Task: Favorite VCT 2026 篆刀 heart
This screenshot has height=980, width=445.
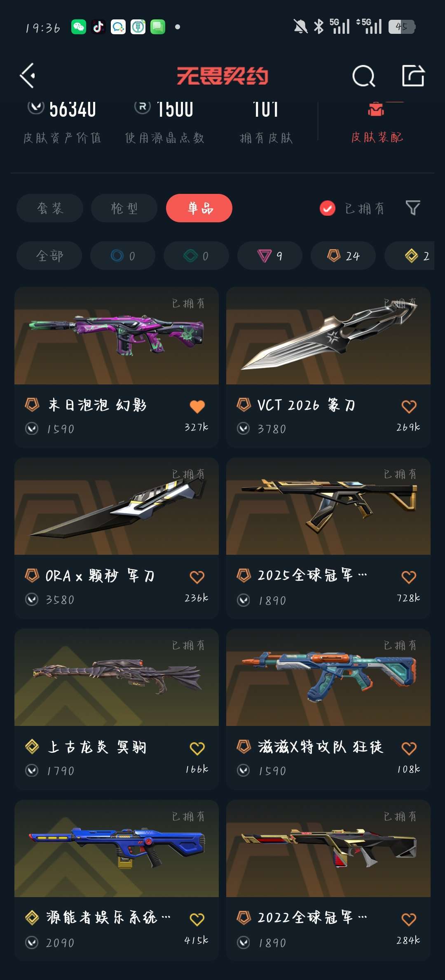Action: (409, 407)
